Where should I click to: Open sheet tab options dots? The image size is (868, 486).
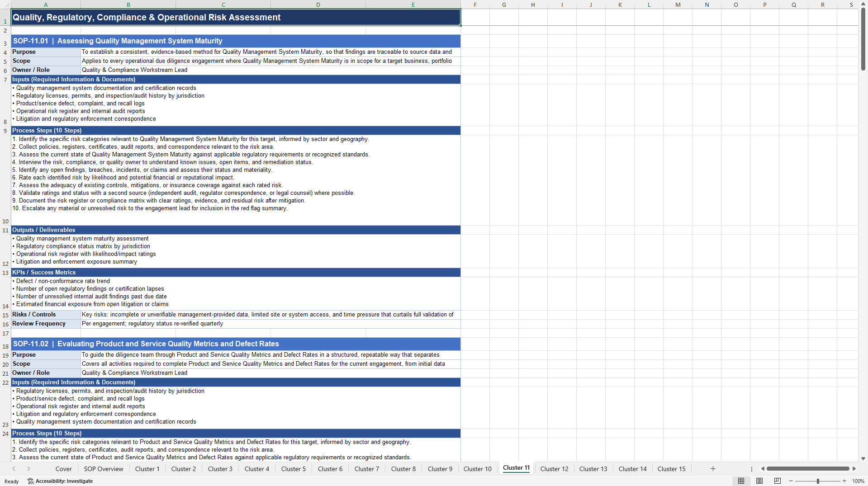tap(752, 469)
